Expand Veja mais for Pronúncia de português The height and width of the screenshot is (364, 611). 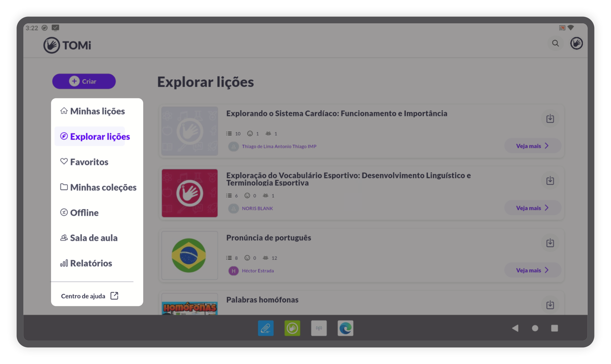point(532,270)
